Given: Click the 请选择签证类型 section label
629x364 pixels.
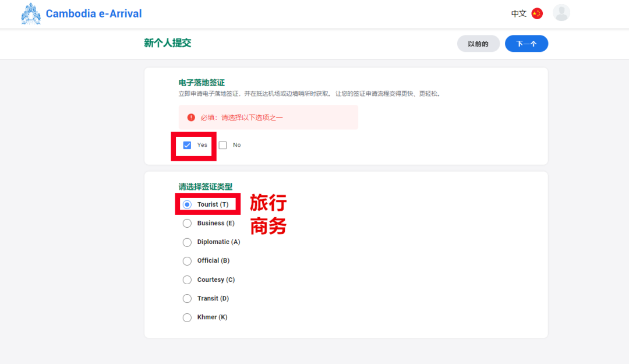Looking at the screenshot, I should click(206, 187).
